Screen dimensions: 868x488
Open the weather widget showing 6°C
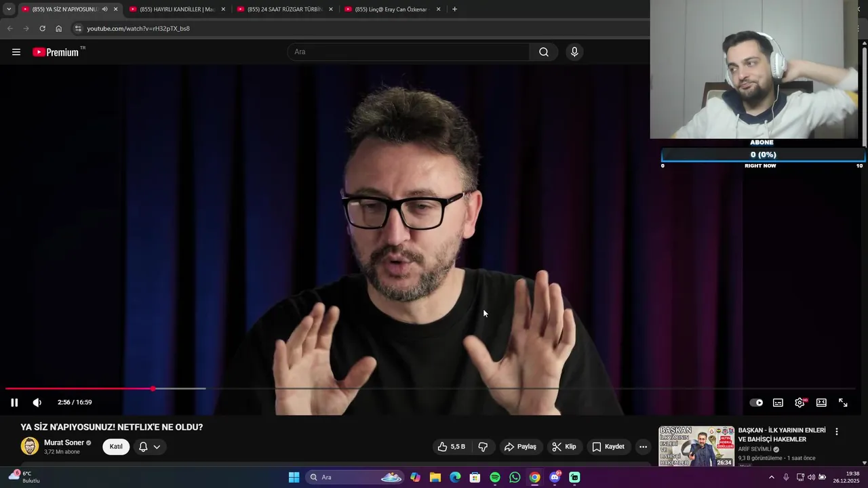pos(24,477)
